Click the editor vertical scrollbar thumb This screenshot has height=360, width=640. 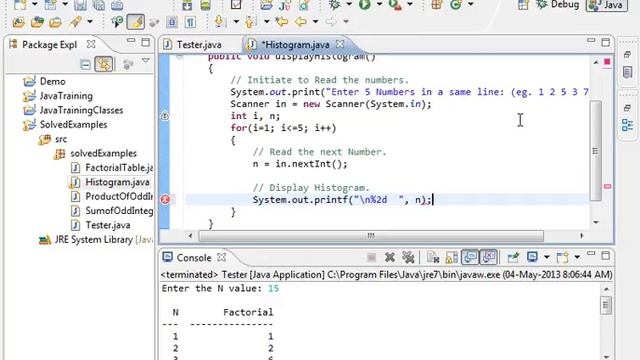point(596,151)
